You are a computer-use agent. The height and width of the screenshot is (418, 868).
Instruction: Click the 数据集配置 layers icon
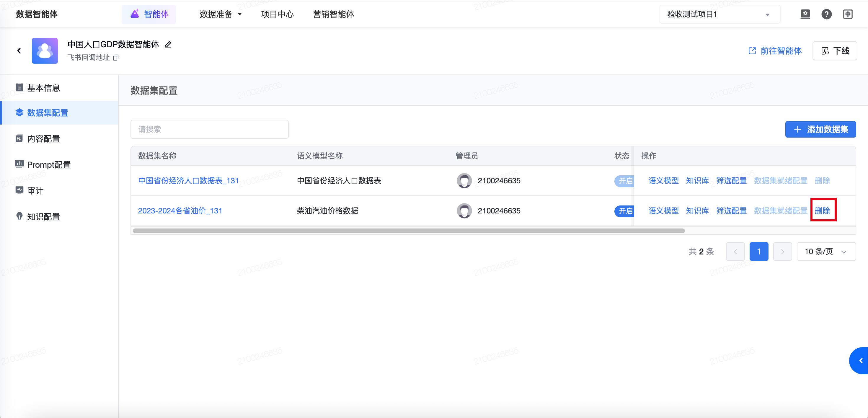point(19,112)
